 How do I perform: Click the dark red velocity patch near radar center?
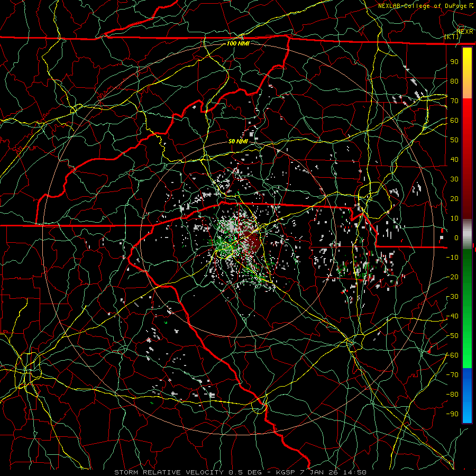pyautogui.click(x=253, y=242)
